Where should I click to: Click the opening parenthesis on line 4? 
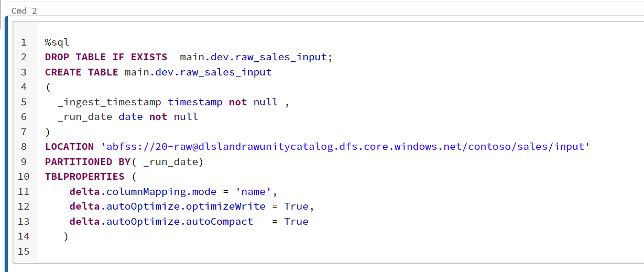click(48, 87)
